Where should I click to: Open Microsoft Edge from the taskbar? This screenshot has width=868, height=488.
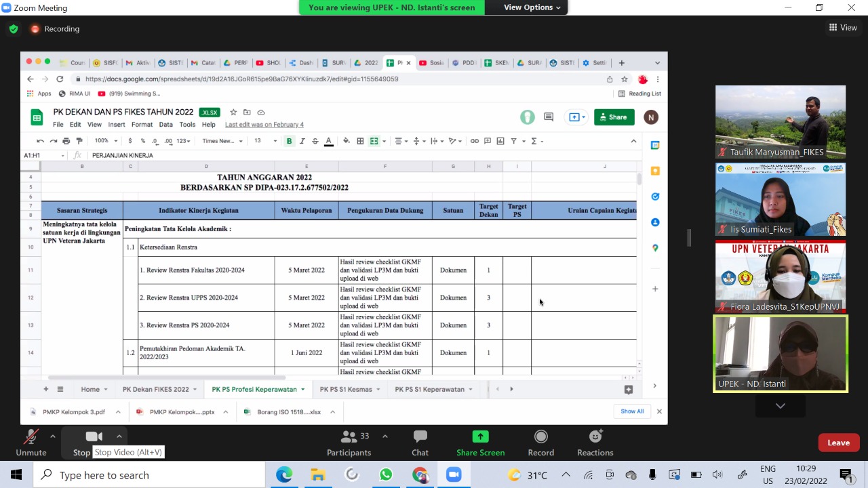[284, 475]
